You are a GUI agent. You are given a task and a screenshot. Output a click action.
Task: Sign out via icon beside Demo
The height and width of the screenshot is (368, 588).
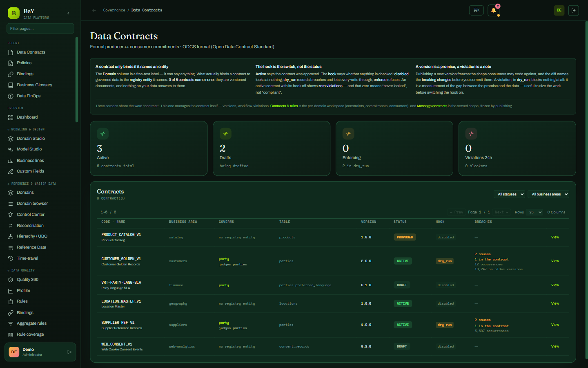coord(69,352)
